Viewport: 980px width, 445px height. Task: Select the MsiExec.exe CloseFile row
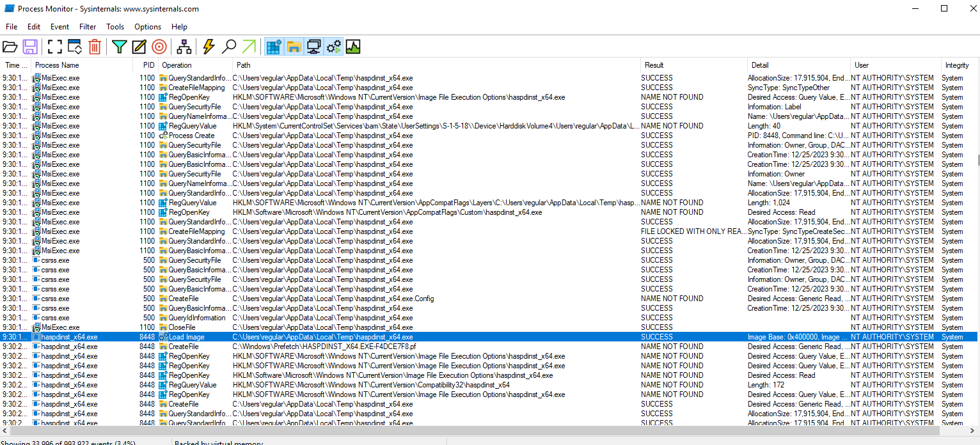point(489,327)
